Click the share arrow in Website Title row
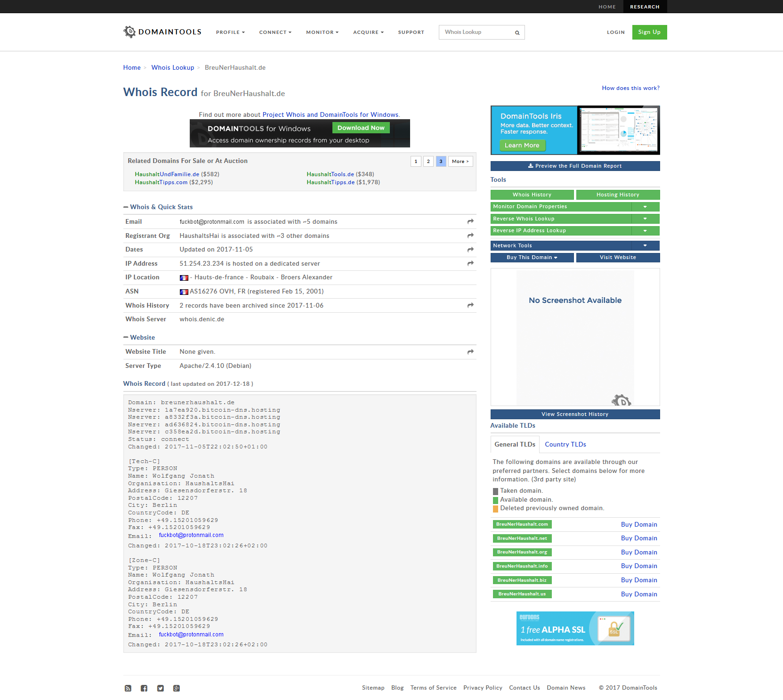 pyautogui.click(x=470, y=352)
